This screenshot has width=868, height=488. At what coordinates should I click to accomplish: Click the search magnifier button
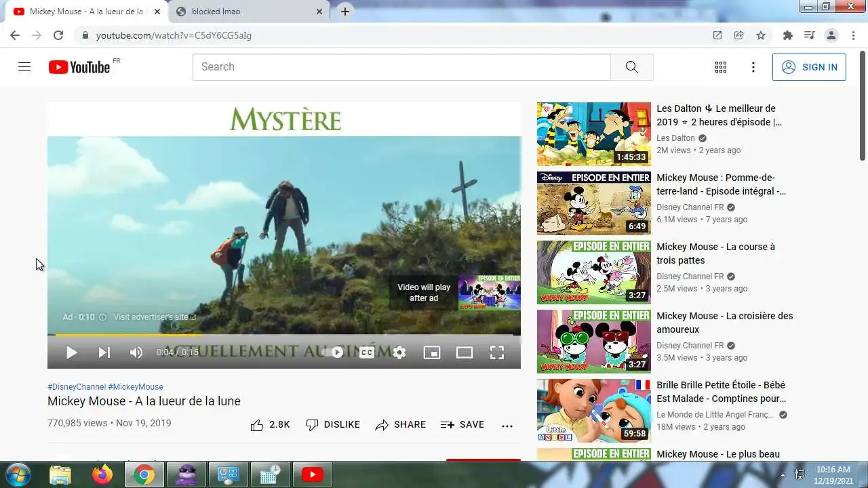point(631,67)
